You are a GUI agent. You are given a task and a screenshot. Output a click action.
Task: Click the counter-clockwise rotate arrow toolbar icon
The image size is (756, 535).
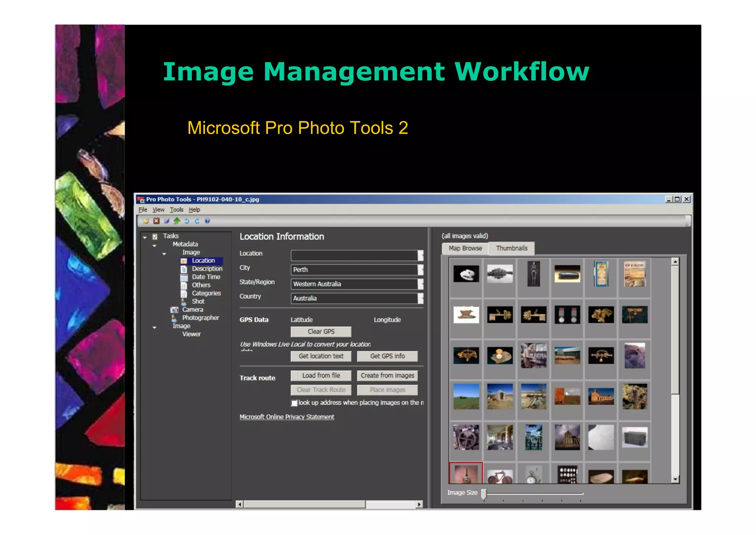pyautogui.click(x=187, y=221)
